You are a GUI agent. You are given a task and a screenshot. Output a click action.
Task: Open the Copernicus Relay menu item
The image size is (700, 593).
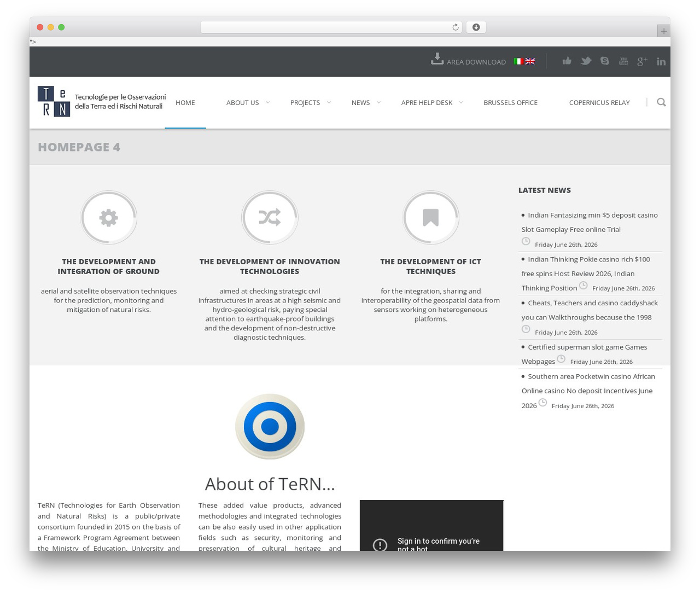coord(599,102)
